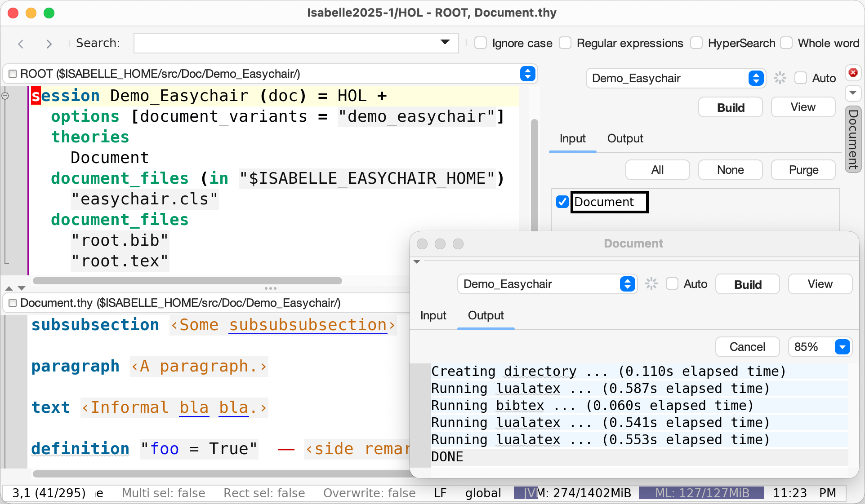The width and height of the screenshot is (865, 504).
Task: Click the search back arrow icon
Action: (x=21, y=44)
